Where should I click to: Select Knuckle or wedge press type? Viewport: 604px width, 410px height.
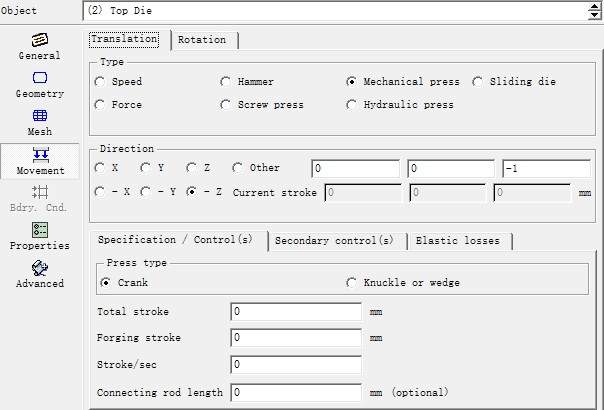[x=352, y=283]
